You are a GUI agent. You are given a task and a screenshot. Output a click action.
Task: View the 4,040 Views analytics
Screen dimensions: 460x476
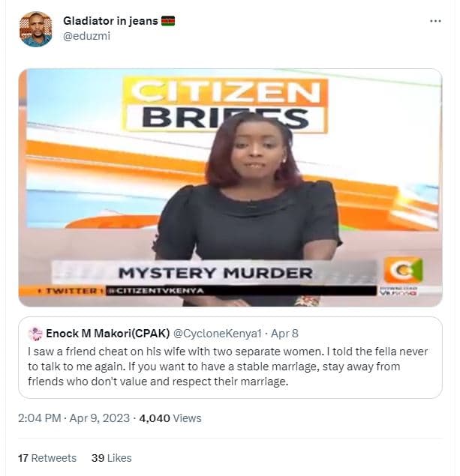coord(170,418)
